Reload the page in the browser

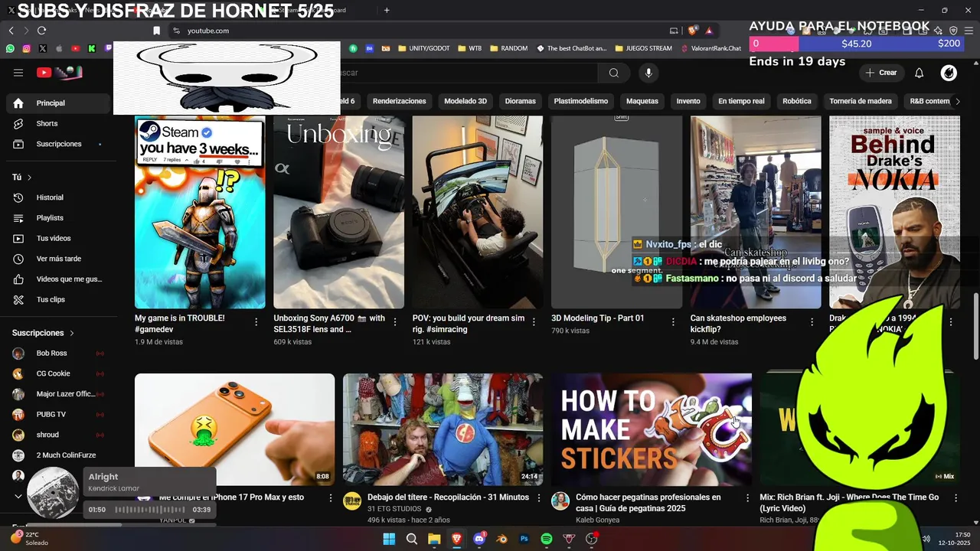[x=41, y=31]
